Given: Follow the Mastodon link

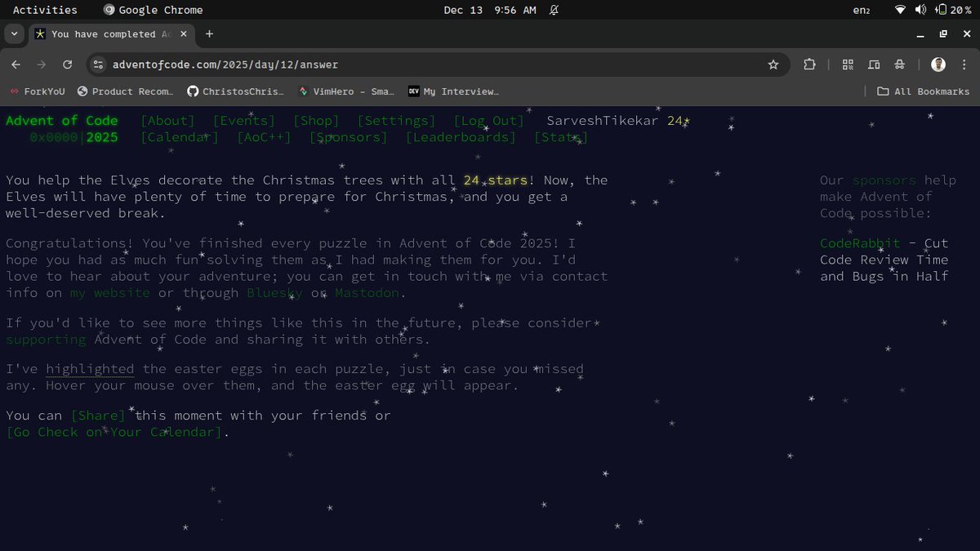Looking at the screenshot, I should click(367, 293).
